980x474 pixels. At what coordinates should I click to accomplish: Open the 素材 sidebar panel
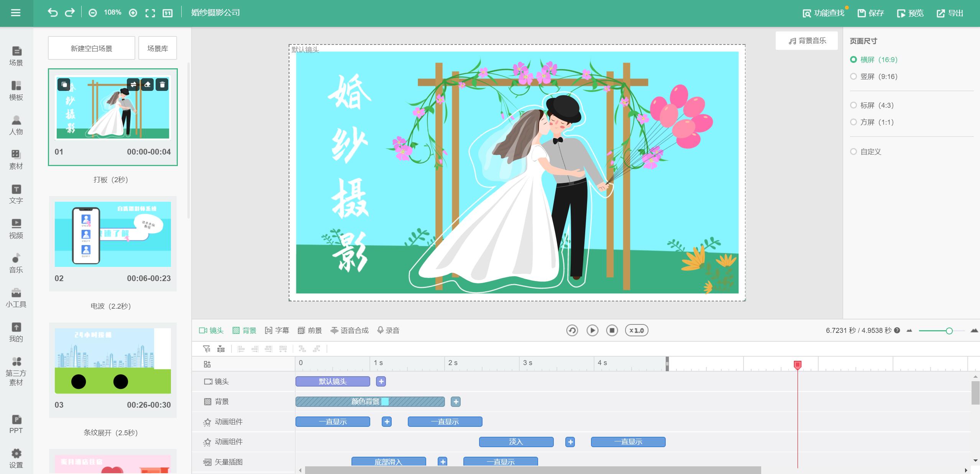coord(16,160)
